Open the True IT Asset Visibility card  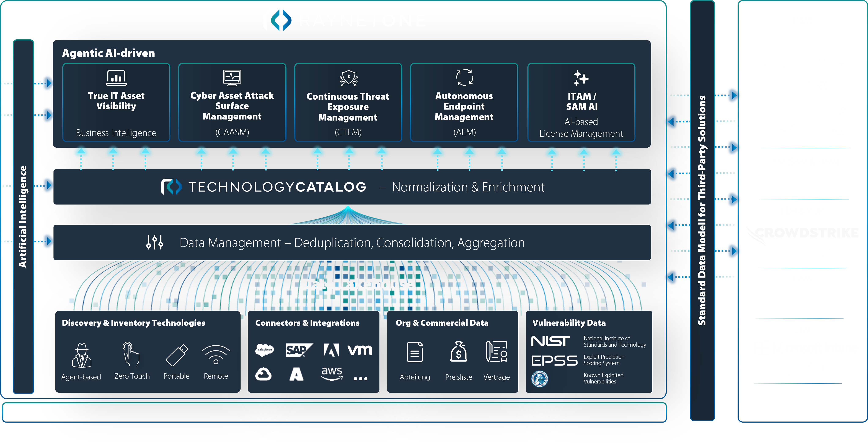tap(116, 103)
